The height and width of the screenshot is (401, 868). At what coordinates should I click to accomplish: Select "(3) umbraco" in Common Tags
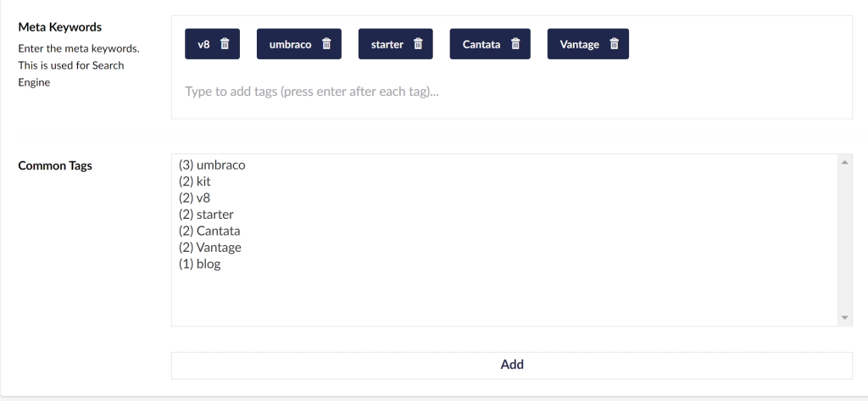pyautogui.click(x=212, y=165)
